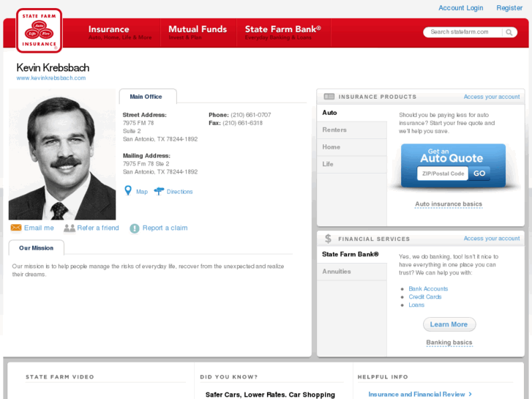Focus the Search statefarm.com field
Screen dimensions: 532x399
point(462,32)
